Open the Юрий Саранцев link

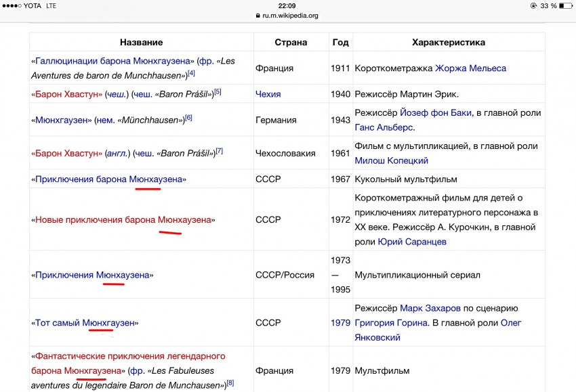pyautogui.click(x=412, y=242)
